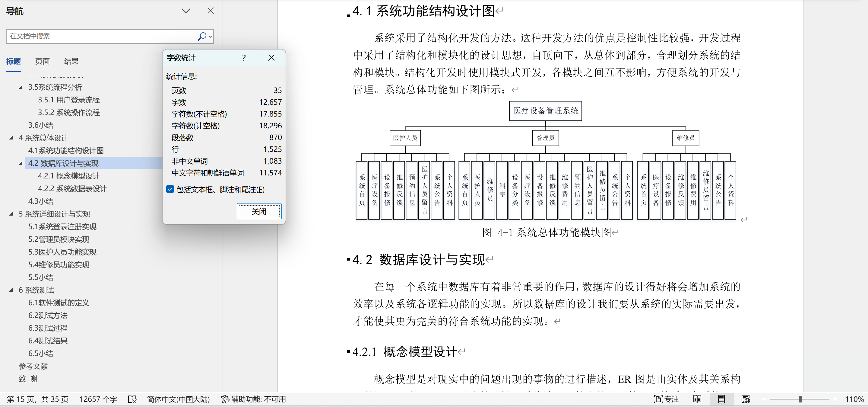Go to heading 5.5小结
Image resolution: width=868 pixels, height=407 pixels.
coord(41,277)
